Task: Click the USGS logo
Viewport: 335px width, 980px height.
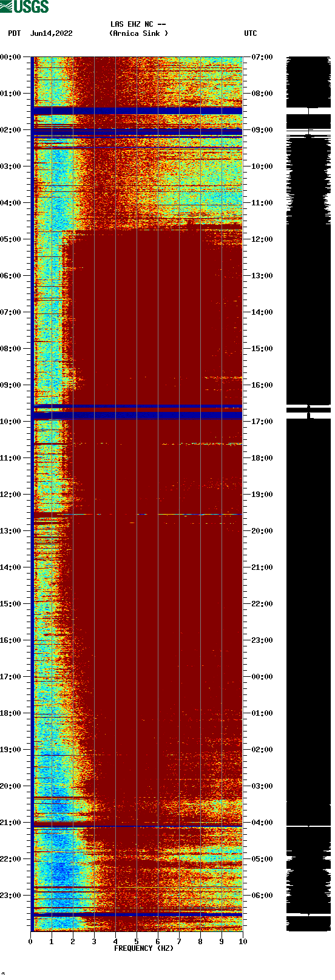Action: (x=24, y=7)
